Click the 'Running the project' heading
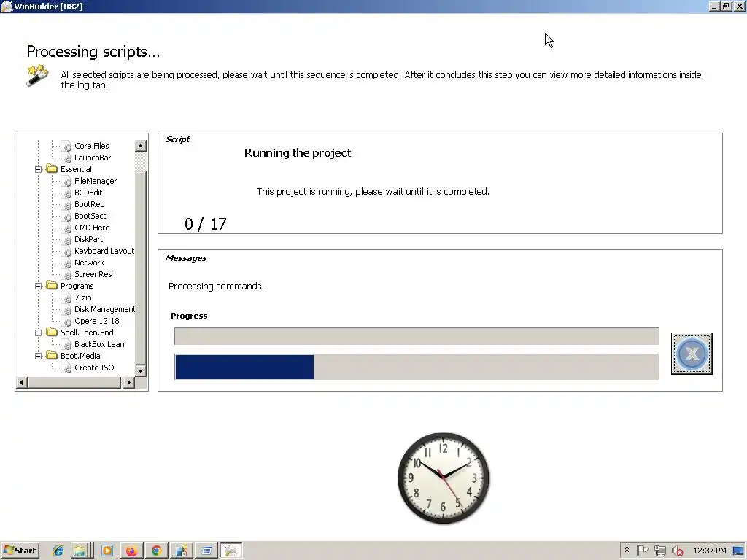 click(x=298, y=153)
